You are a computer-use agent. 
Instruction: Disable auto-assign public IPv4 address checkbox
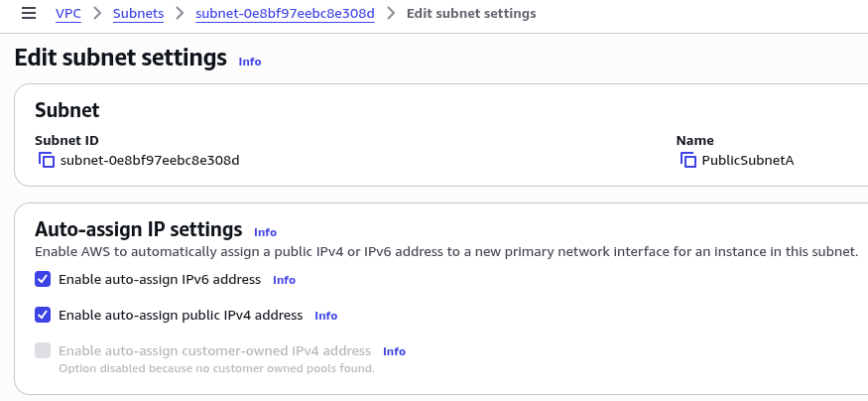tap(43, 315)
